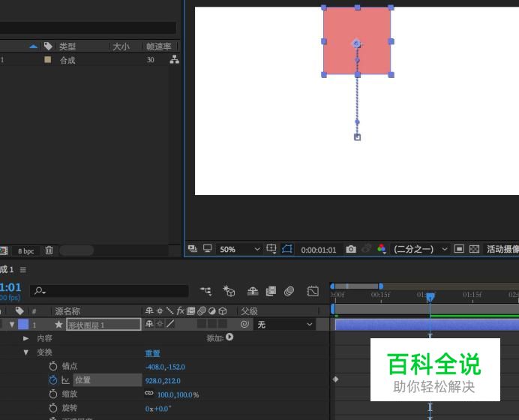Viewport: 519px width, 420px height.
Task: Toggle mask and shape path visibility
Action: click(287, 248)
